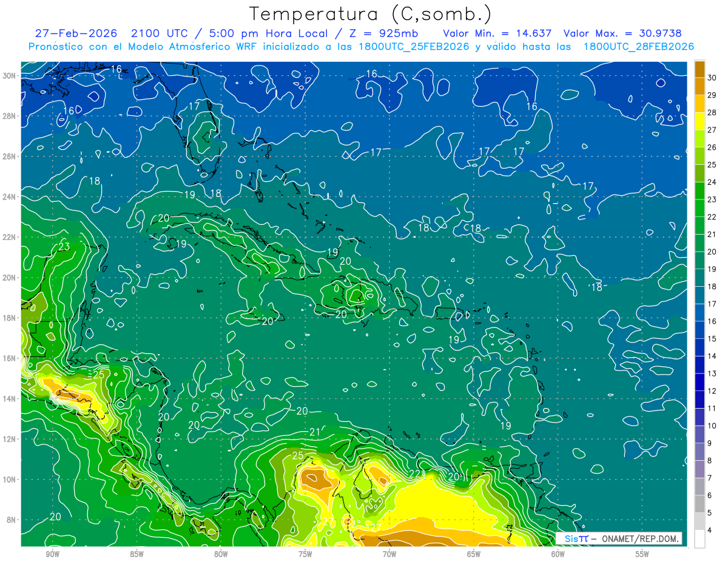Click the "8N" latitude axis label
728x562 pixels.
[12, 520]
